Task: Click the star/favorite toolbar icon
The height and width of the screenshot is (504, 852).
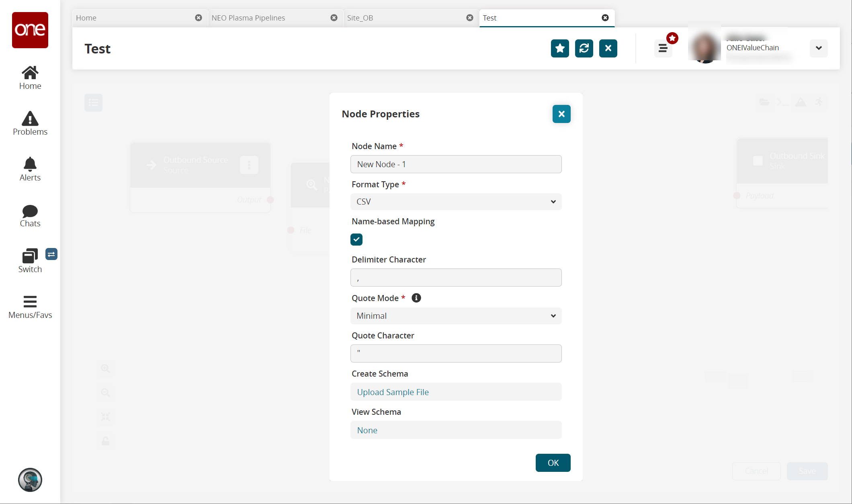Action: 559,49
